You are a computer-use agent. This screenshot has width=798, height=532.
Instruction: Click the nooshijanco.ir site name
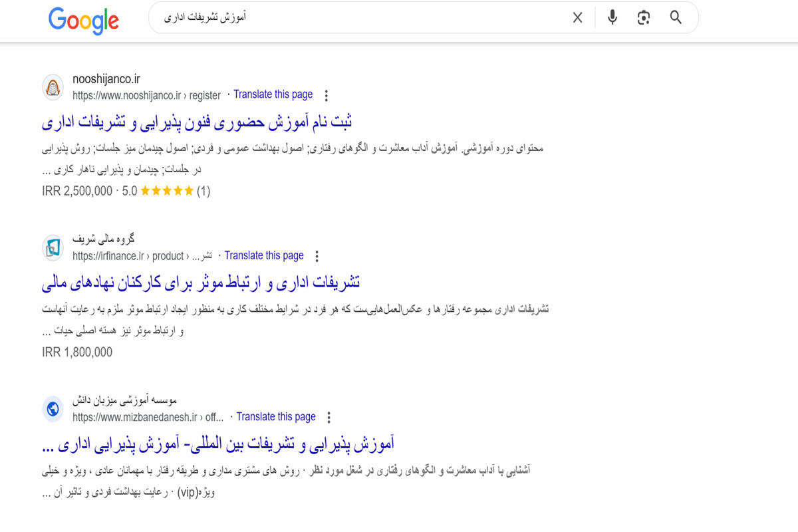point(106,79)
